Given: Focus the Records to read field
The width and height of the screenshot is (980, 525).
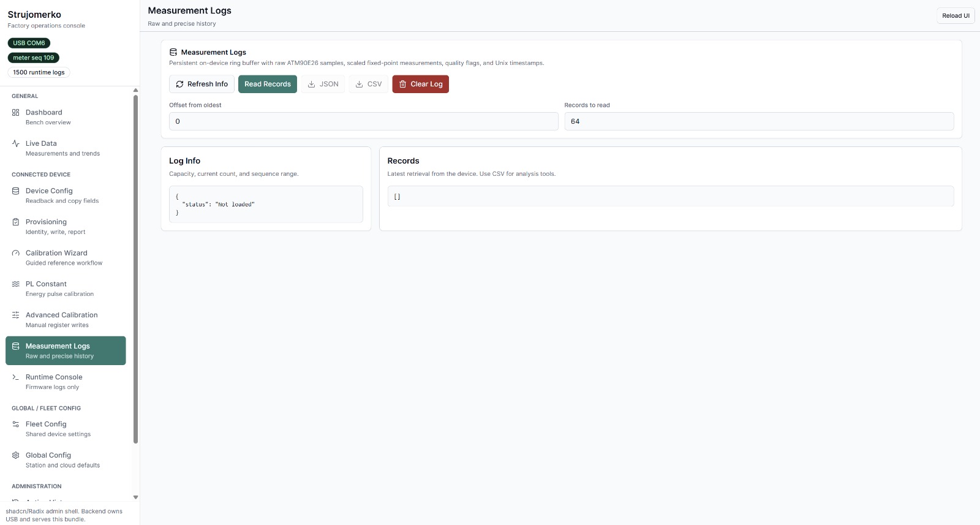Looking at the screenshot, I should pos(759,121).
